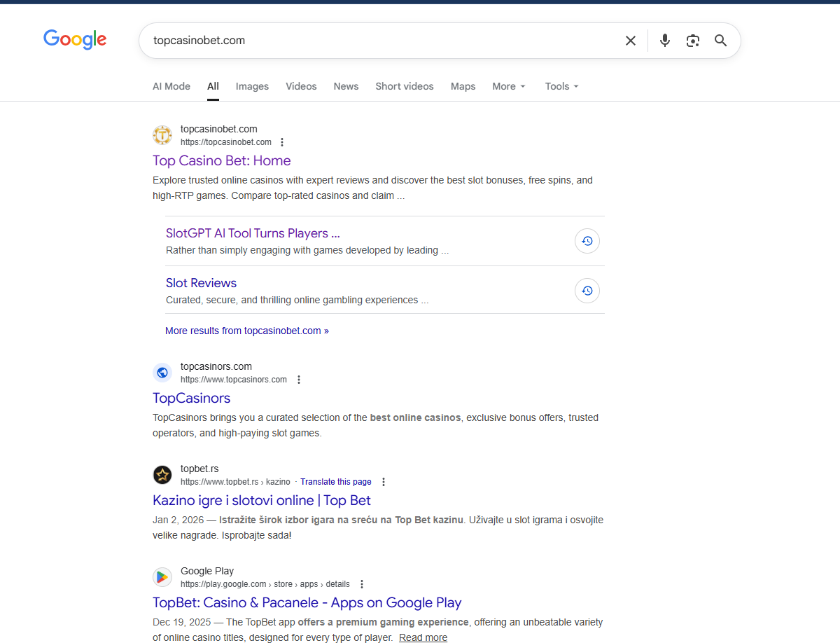840x643 pixels.
Task: Open Top Casino Bet: Home result
Action: pos(222,160)
